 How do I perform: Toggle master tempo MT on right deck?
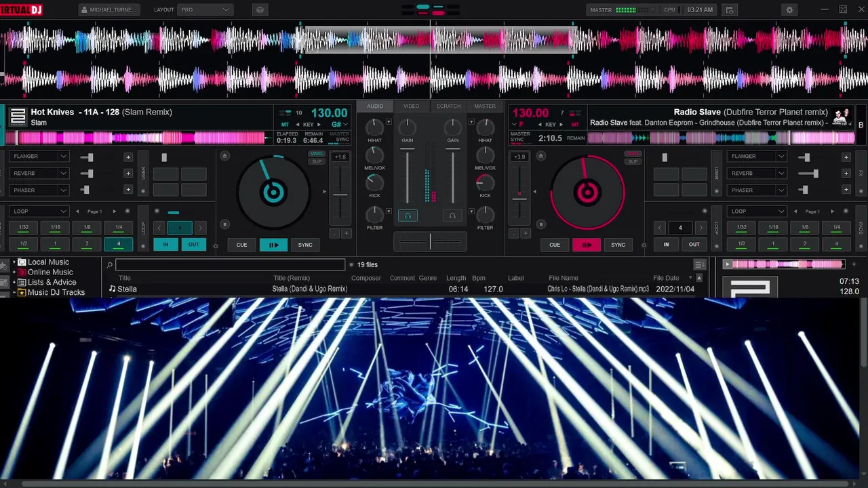point(575,125)
